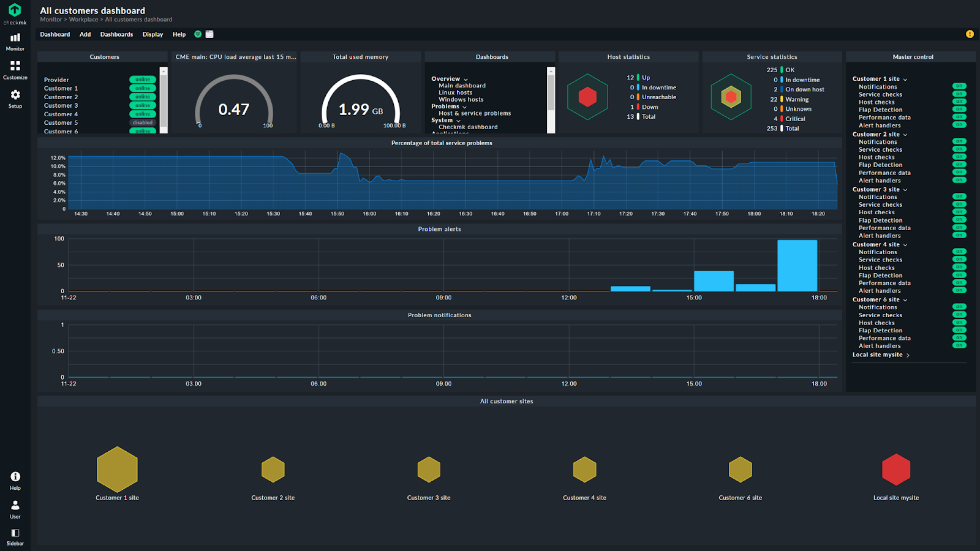The width and height of the screenshot is (980, 551).
Task: Open the Monitor menu in sidebar
Action: click(x=15, y=42)
